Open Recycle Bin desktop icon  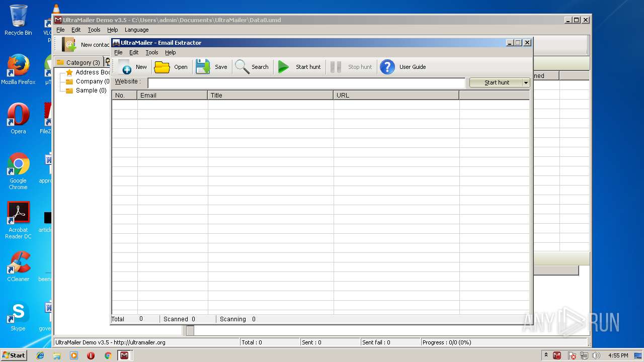point(18,20)
